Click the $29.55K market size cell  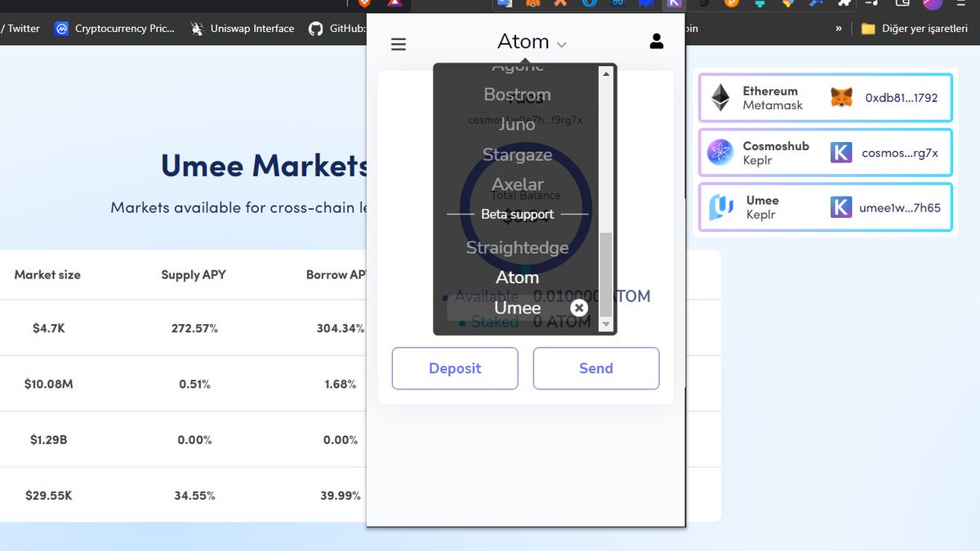(47, 495)
